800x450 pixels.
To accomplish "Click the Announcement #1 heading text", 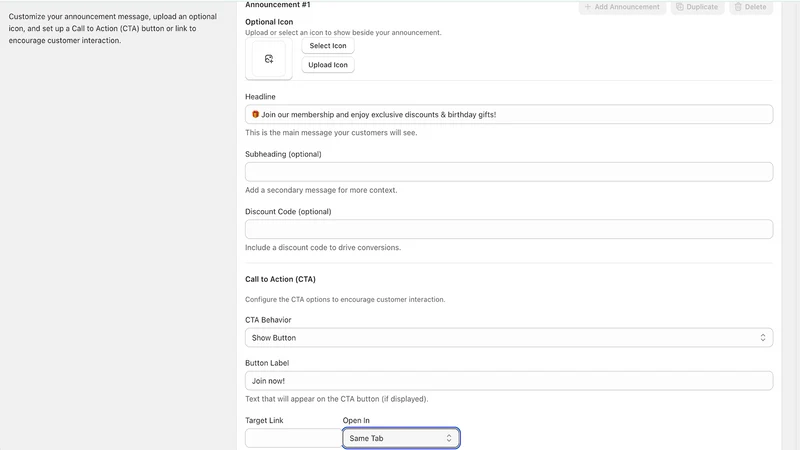I will coord(278,5).
